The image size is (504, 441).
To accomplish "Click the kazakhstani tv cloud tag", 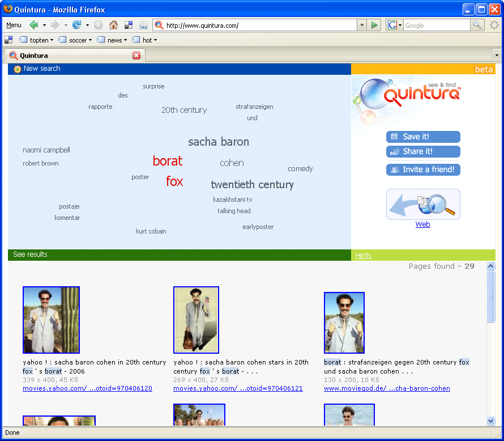I will [x=232, y=200].
